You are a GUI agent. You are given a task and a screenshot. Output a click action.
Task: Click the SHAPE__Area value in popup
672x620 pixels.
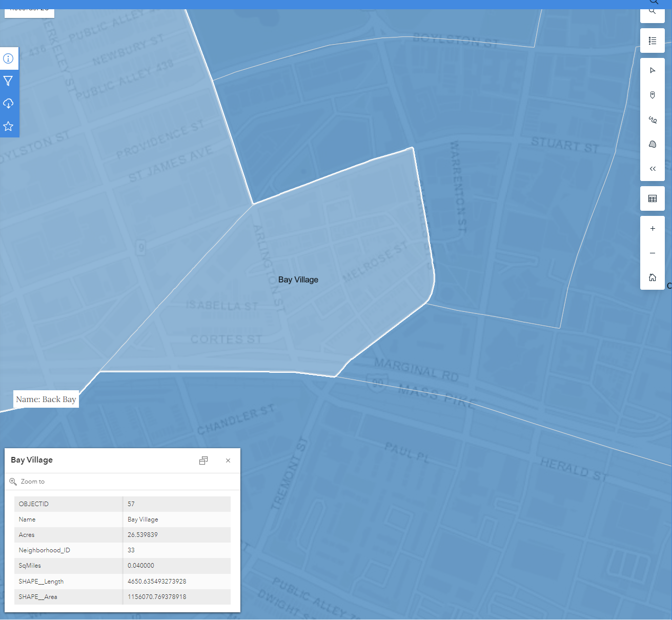click(157, 597)
